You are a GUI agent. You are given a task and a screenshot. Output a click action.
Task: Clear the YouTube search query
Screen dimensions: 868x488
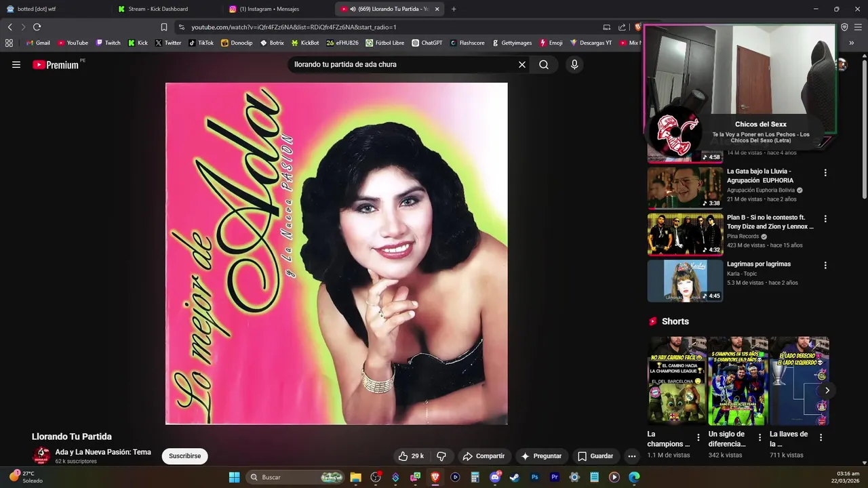pyautogui.click(x=522, y=65)
